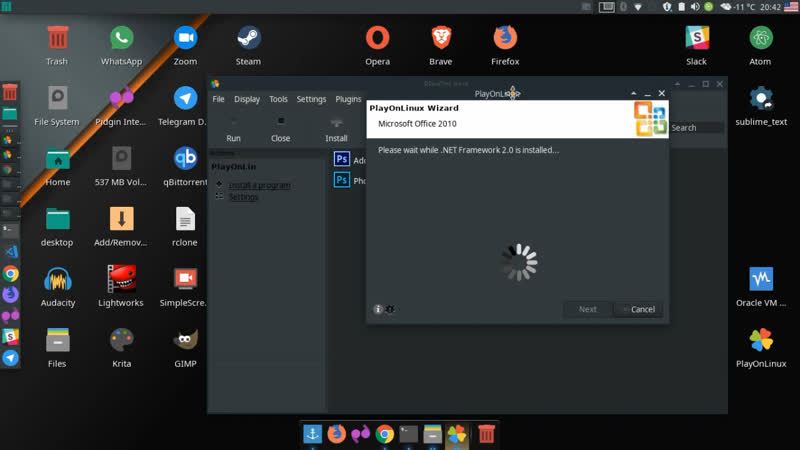Viewport: 800px width, 450px height.
Task: Click the PlayOnLinux icon in the bottom dock
Action: coord(457,434)
